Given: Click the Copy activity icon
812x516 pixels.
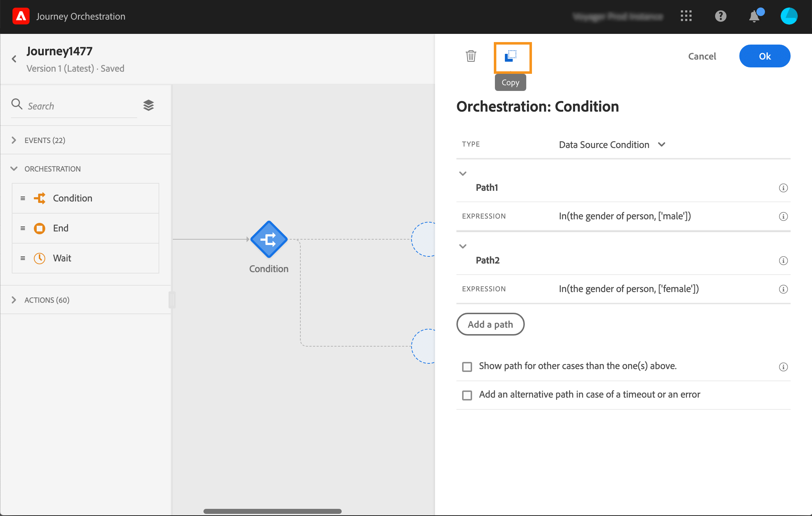Looking at the screenshot, I should 511,56.
